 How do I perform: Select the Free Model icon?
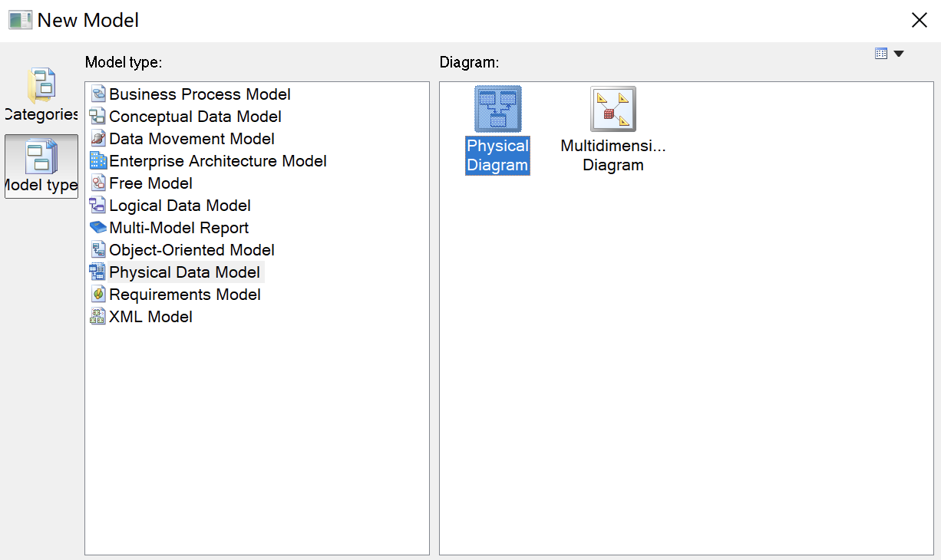[x=97, y=183]
